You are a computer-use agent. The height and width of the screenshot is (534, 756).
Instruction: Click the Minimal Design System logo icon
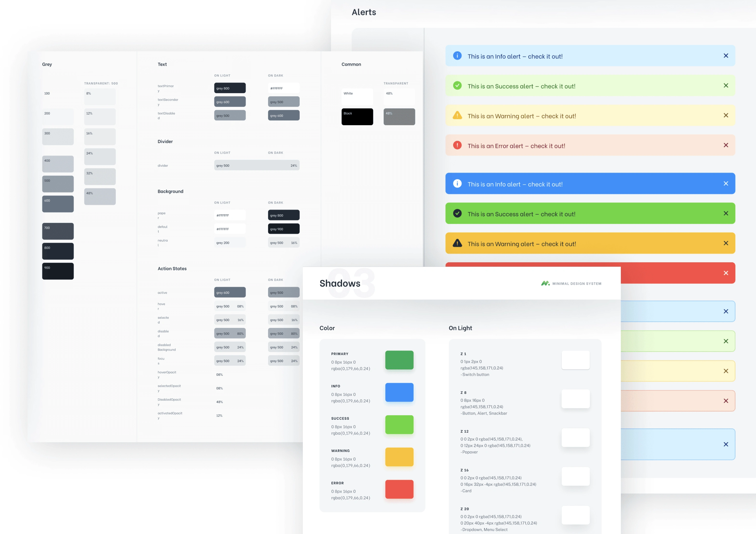[544, 284]
